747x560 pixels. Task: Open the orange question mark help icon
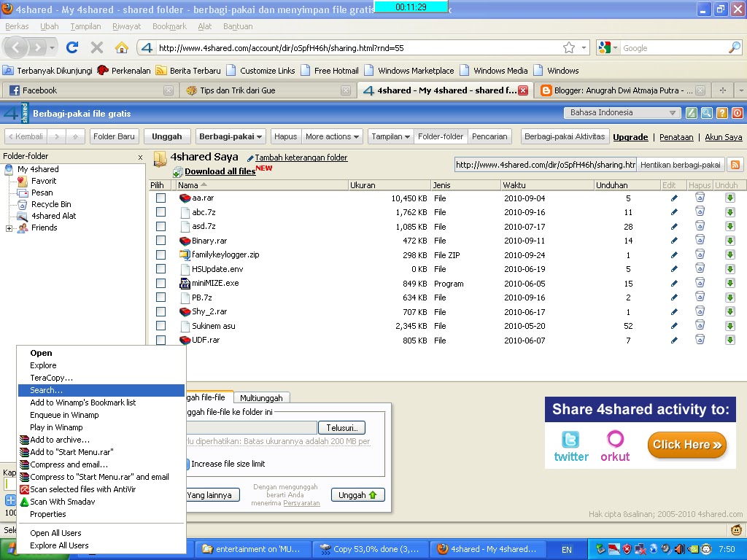pos(721,113)
